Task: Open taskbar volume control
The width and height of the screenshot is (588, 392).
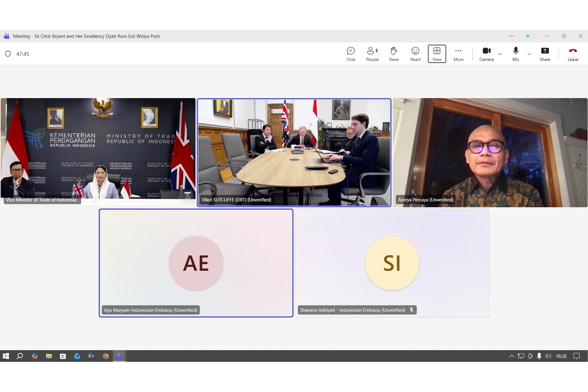Action: coord(548,356)
